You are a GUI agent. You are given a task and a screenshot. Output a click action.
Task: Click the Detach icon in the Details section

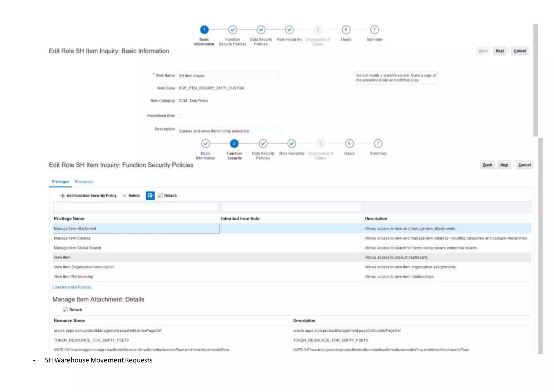point(65,310)
